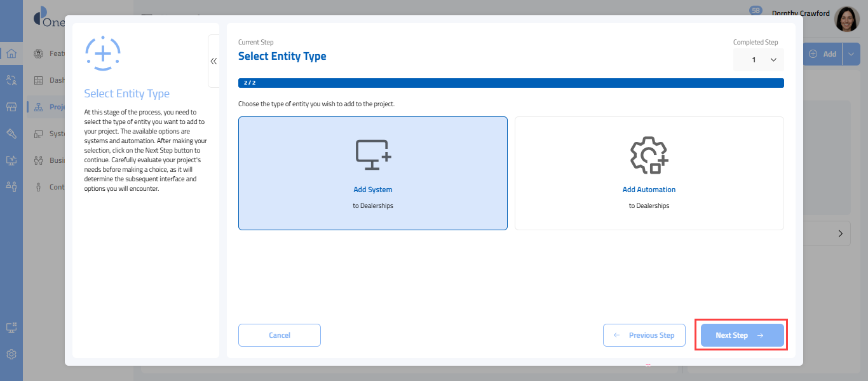Click the Cancel button

(280, 335)
